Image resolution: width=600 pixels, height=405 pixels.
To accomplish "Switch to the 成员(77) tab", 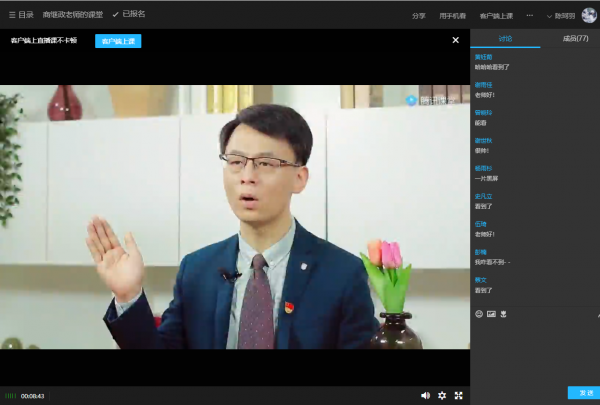I will point(575,38).
